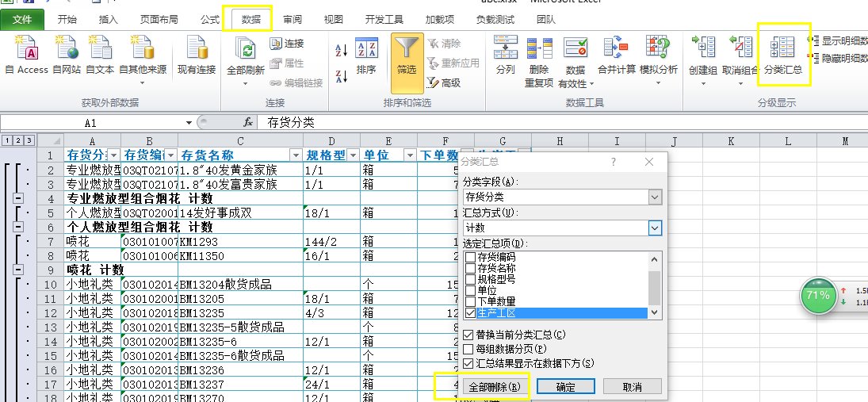Screen dimensions: 868x402
Task: Click the 清除 clear filter command
Action: (x=444, y=43)
